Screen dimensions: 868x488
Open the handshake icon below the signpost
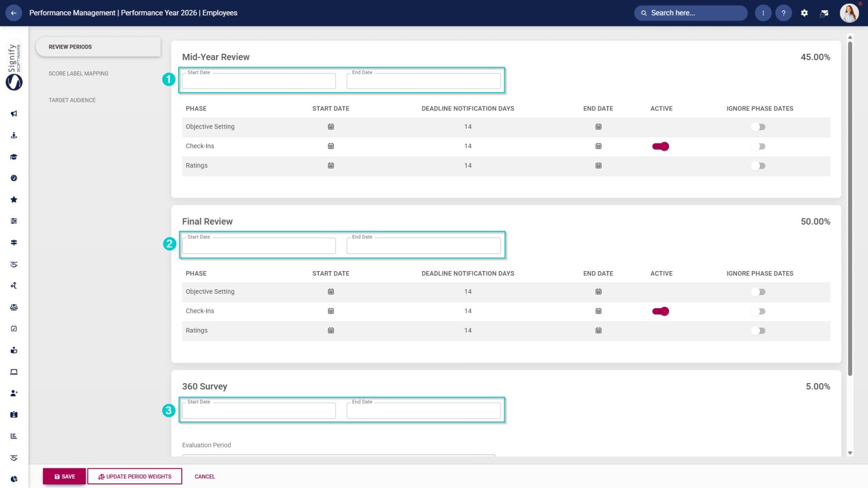[14, 264]
